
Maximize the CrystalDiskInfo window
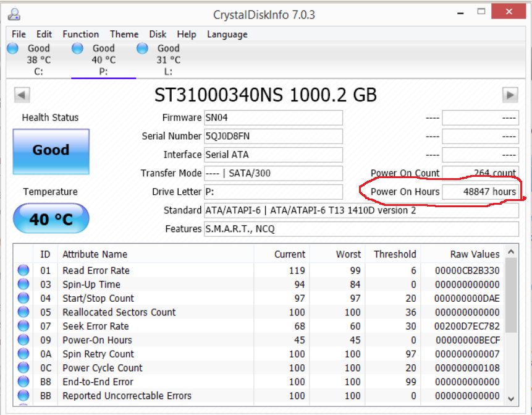481,12
